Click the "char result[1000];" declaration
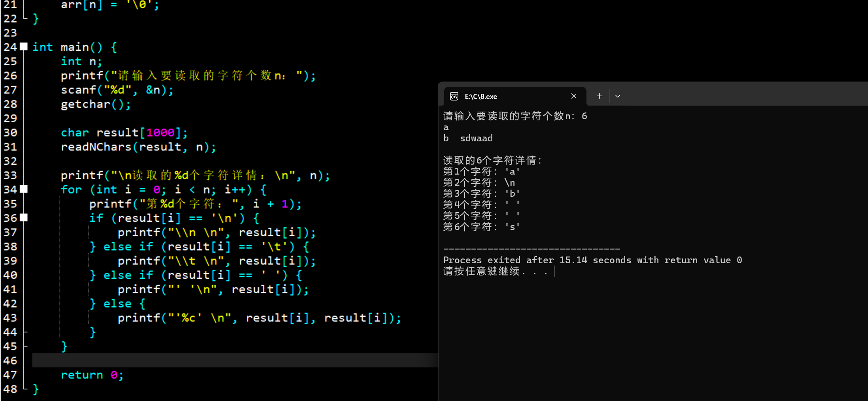Screen dimensions: 868x401 [x=124, y=133]
